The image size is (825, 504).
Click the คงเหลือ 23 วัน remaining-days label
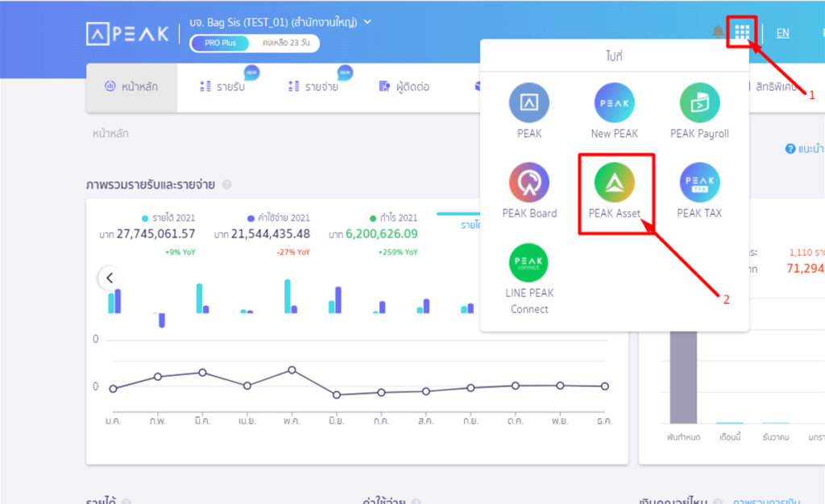[x=286, y=43]
